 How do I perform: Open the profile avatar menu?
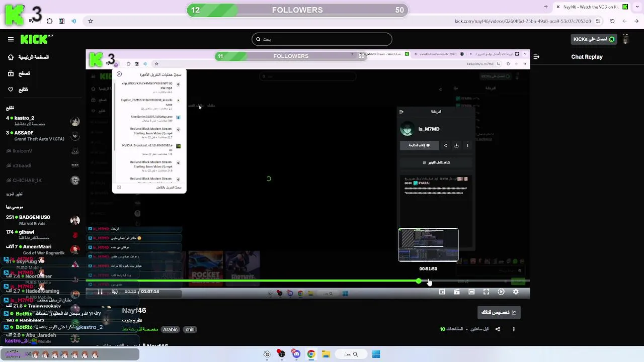pos(625,39)
